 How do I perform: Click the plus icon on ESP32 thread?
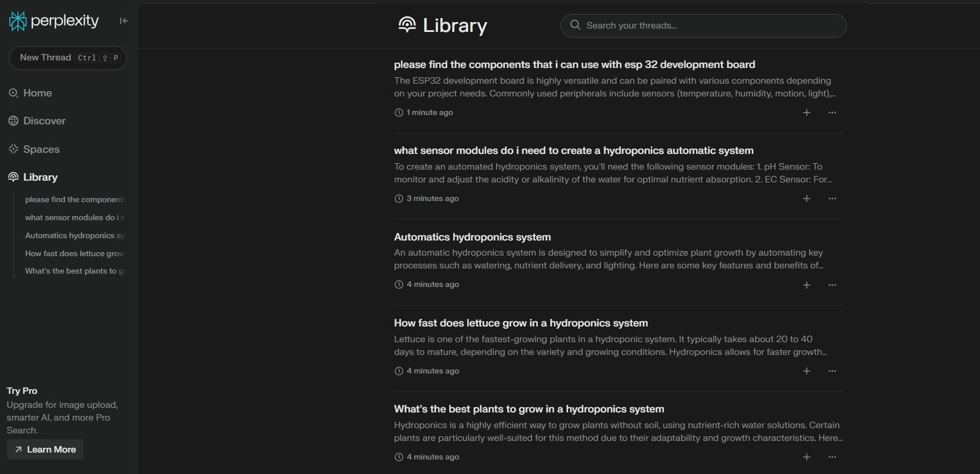click(806, 113)
